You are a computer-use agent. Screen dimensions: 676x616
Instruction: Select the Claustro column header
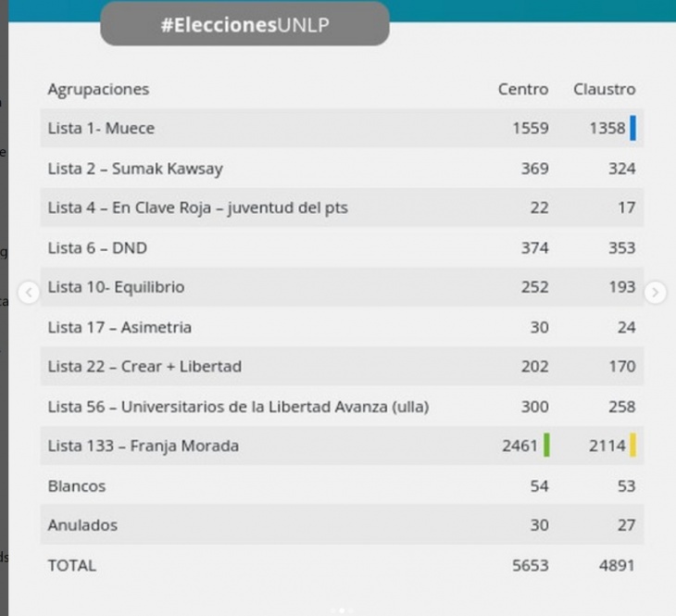(x=604, y=89)
